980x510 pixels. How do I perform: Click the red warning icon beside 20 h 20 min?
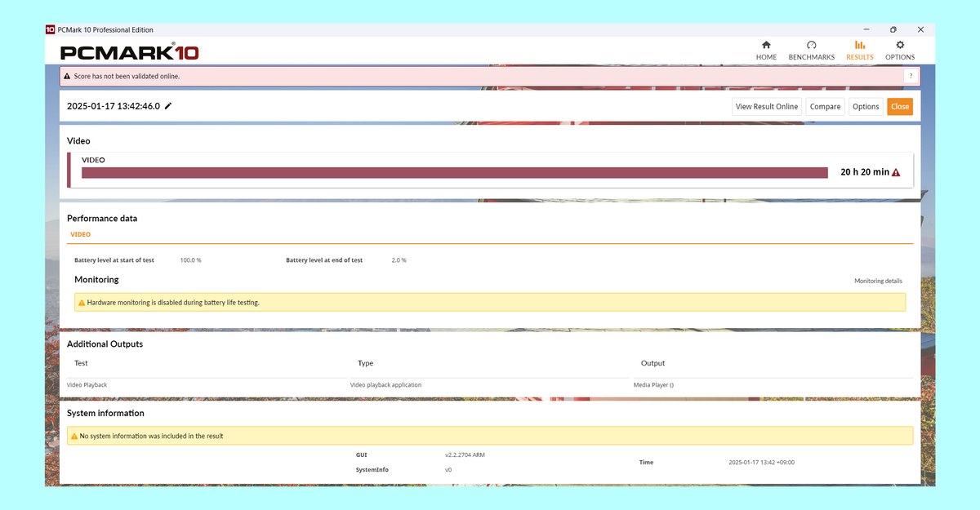click(x=896, y=172)
